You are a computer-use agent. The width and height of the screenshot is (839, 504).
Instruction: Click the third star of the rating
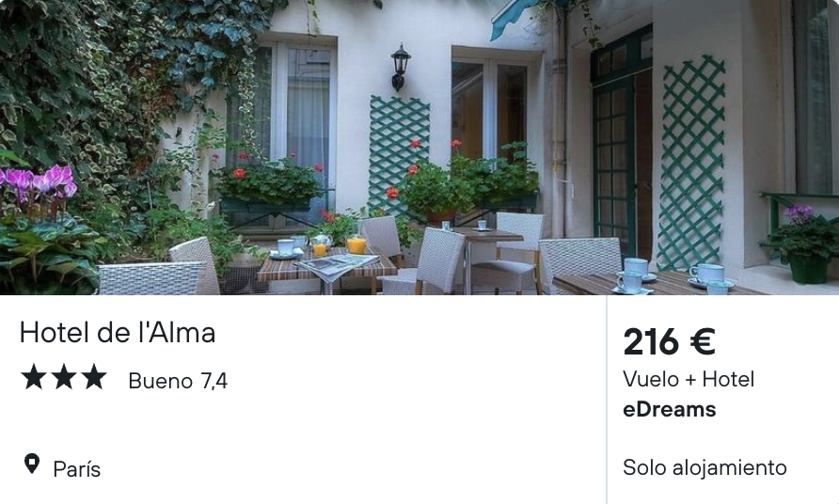[x=95, y=377]
